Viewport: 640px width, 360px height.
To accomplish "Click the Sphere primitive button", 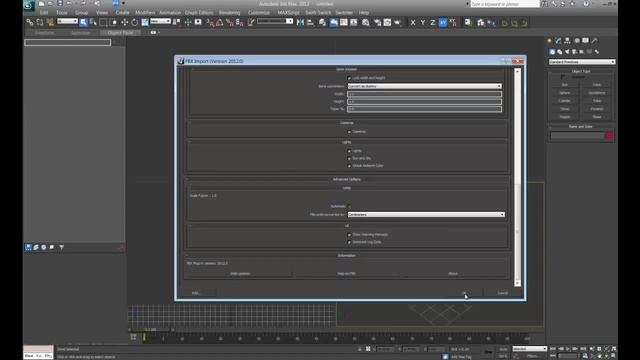I will [x=564, y=93].
